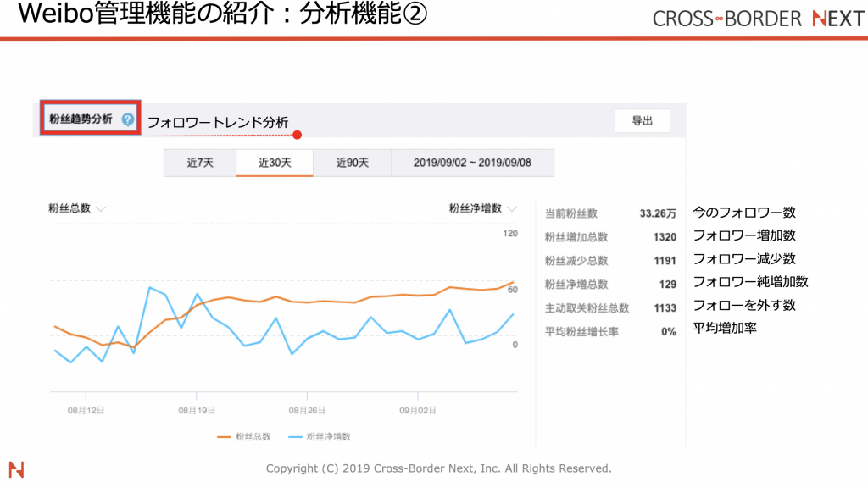
Task: Click the copyright notice text
Action: [438, 468]
